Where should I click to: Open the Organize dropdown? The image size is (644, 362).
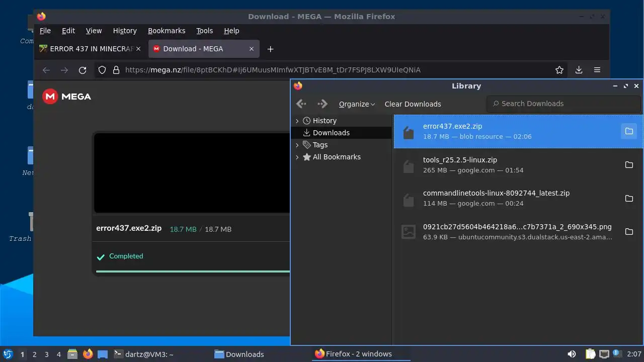(357, 104)
